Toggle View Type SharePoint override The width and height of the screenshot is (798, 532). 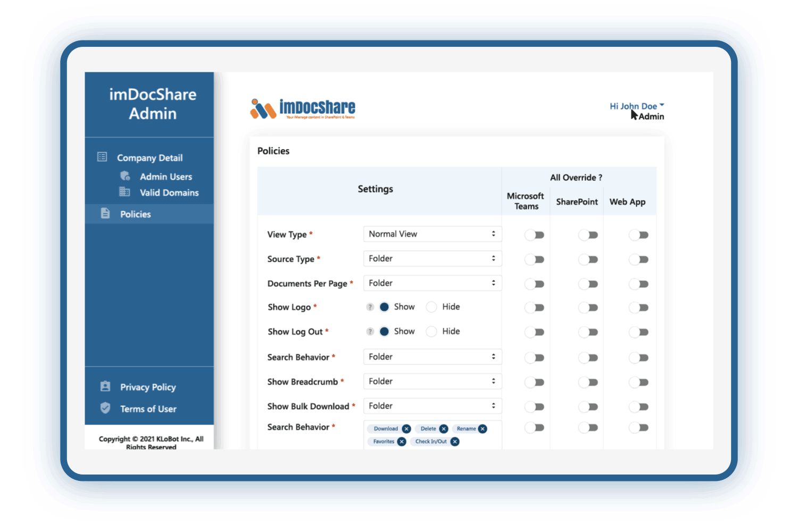[x=588, y=235]
